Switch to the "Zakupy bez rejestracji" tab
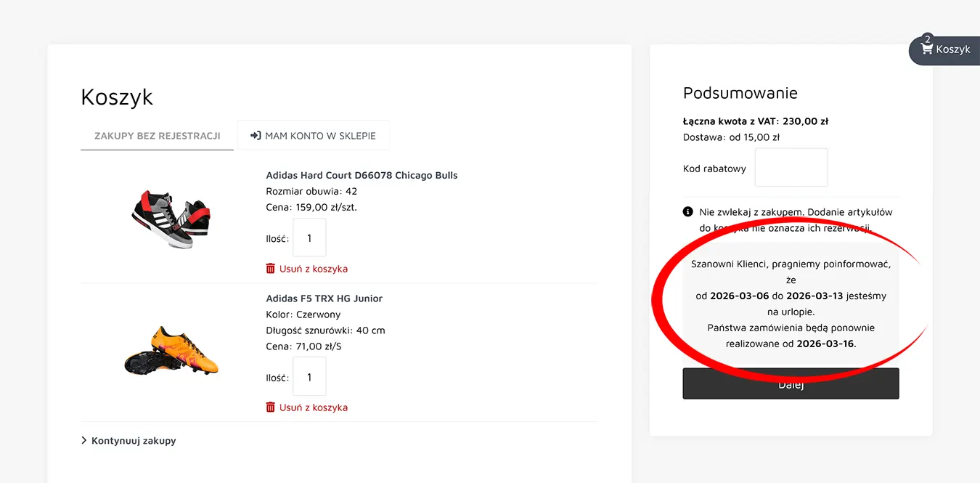 pos(158,136)
